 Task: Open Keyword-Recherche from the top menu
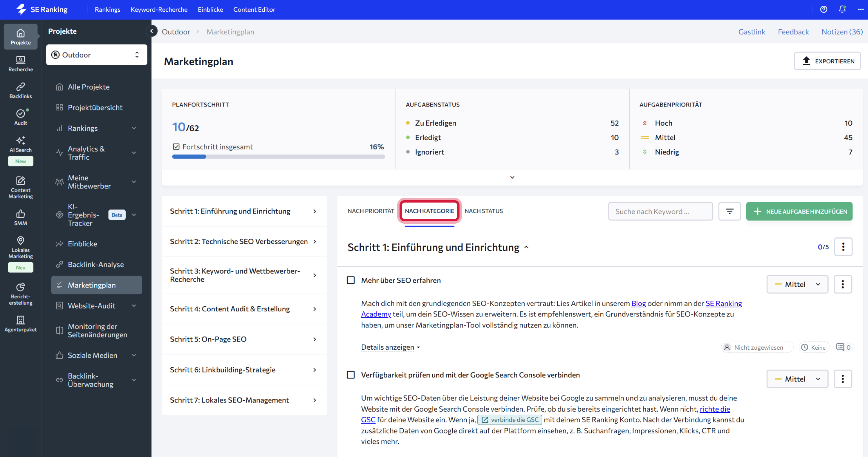pyautogui.click(x=159, y=10)
